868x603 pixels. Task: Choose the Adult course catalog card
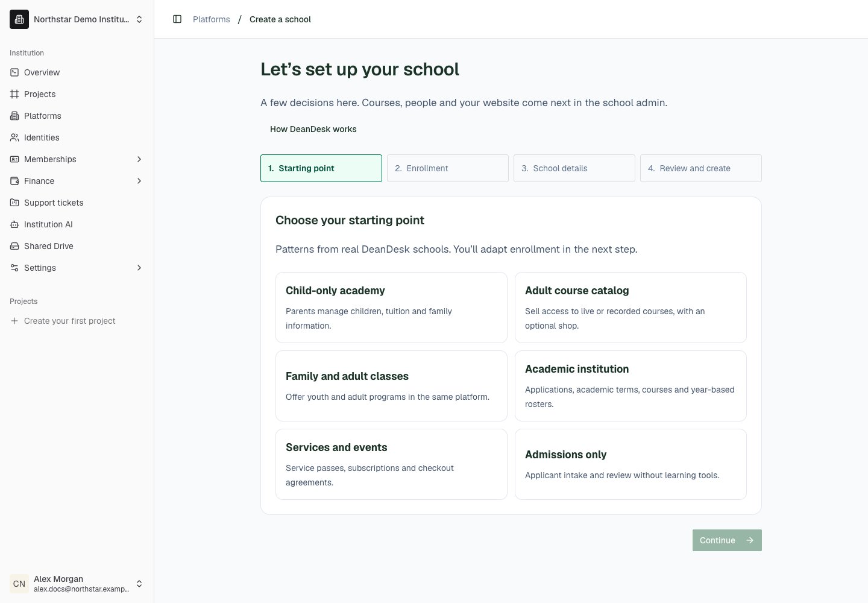tap(631, 308)
